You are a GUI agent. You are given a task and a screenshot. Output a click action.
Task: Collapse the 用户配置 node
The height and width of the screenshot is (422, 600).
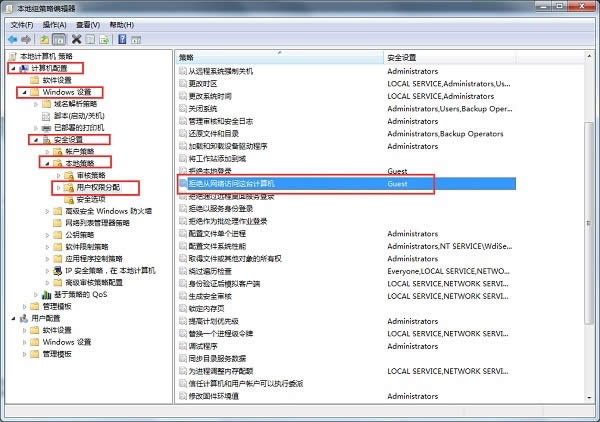coord(13,318)
